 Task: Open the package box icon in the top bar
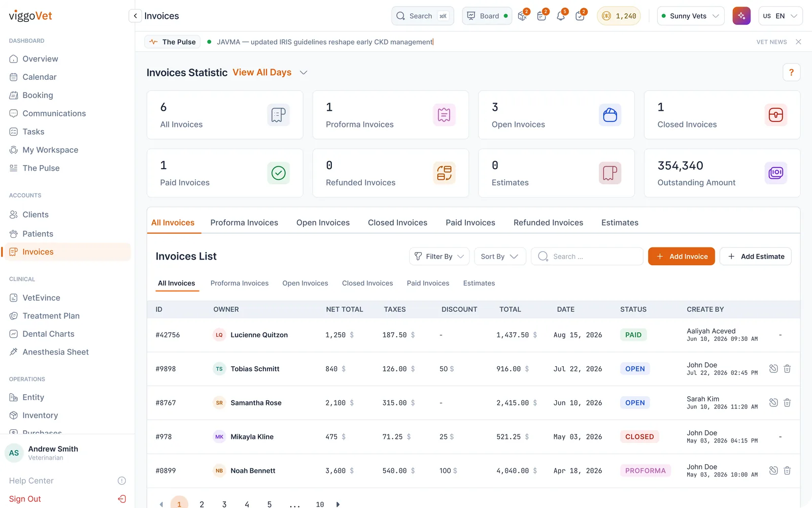click(523, 16)
